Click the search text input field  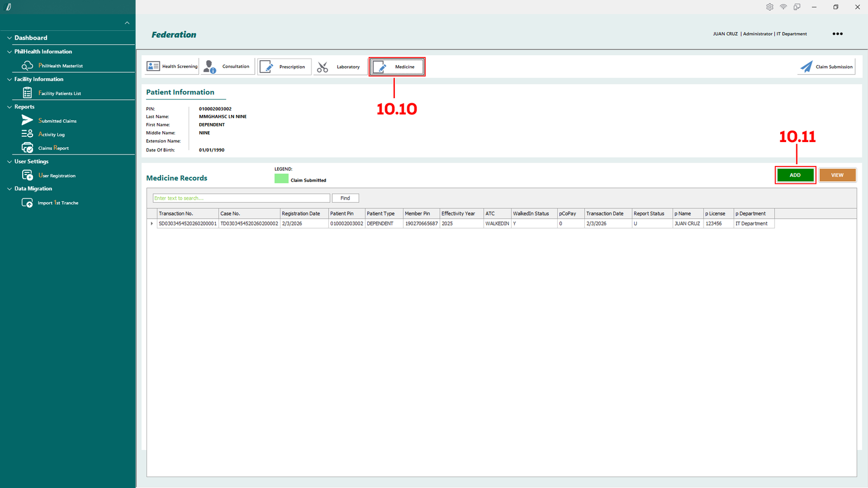[x=241, y=198]
